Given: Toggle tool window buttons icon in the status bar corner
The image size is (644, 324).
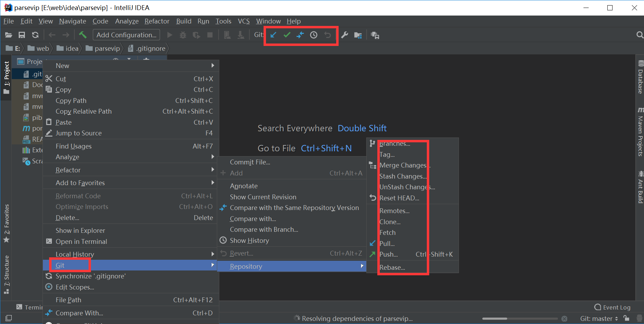Looking at the screenshot, I should (9, 318).
